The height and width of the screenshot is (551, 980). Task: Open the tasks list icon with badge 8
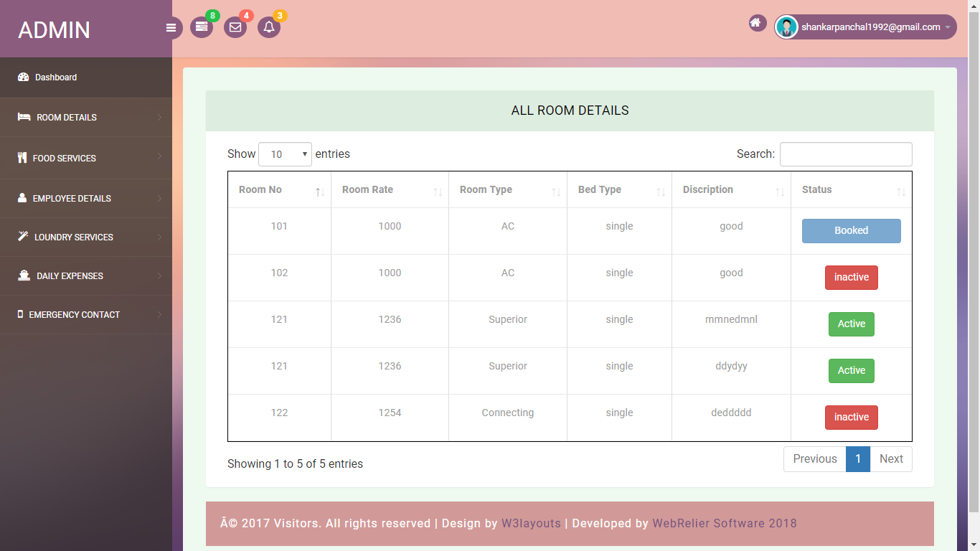coord(202,27)
